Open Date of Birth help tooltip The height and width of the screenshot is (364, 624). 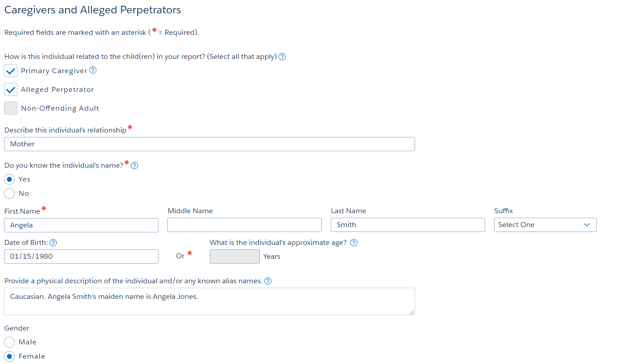point(53,243)
